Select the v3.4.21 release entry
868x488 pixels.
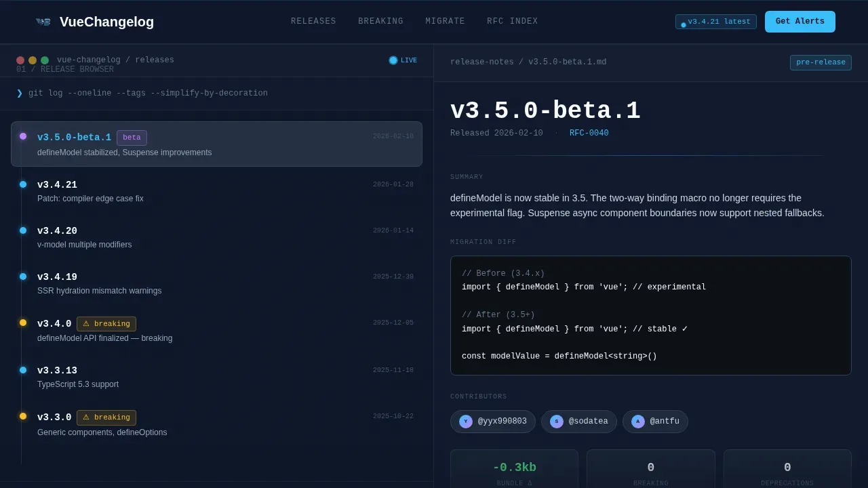tap(216, 191)
